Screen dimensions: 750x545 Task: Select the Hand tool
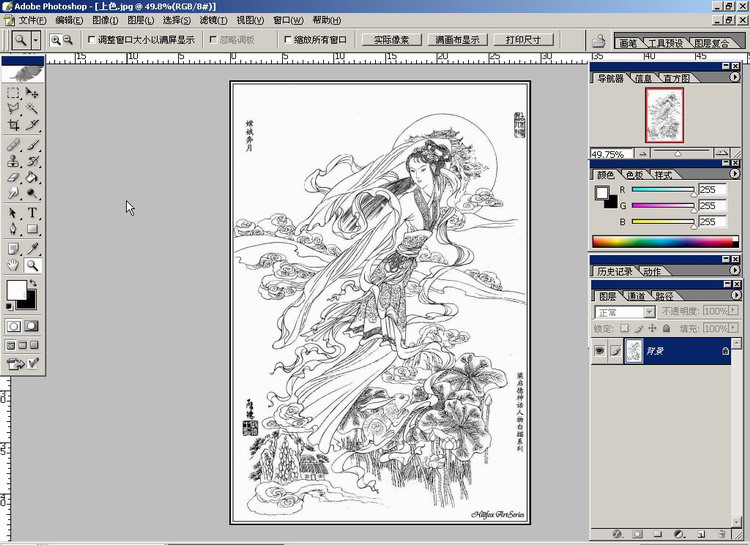click(x=13, y=265)
